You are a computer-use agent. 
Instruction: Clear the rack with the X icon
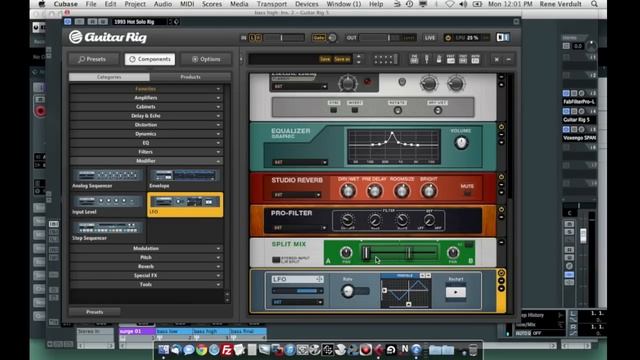[497, 60]
